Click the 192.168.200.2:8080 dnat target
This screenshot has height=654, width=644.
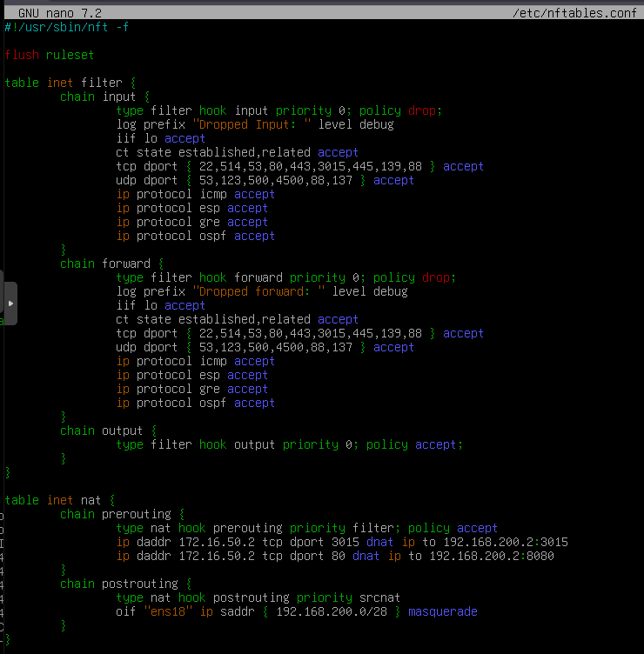pyautogui.click(x=491, y=557)
